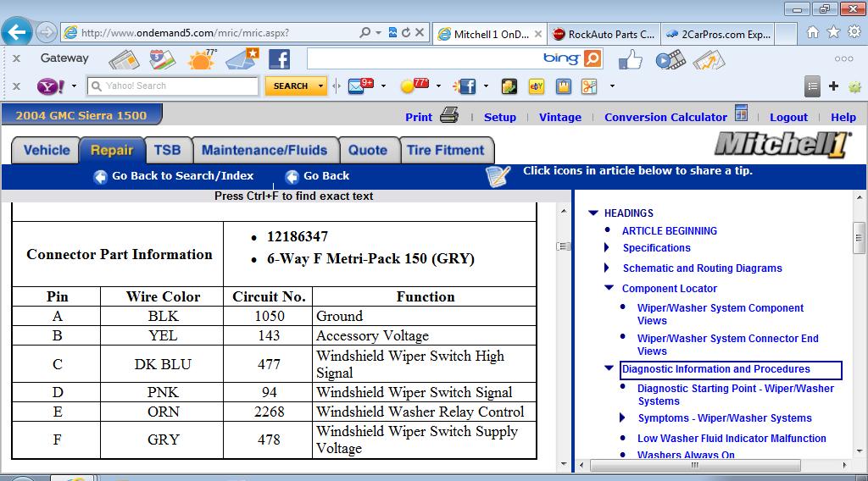
Task: Click the browser Back arrow button
Action: [17, 32]
